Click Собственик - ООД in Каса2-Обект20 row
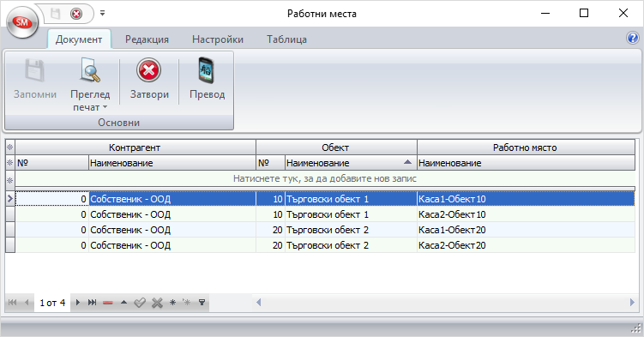This screenshot has width=644, height=337. (172, 245)
